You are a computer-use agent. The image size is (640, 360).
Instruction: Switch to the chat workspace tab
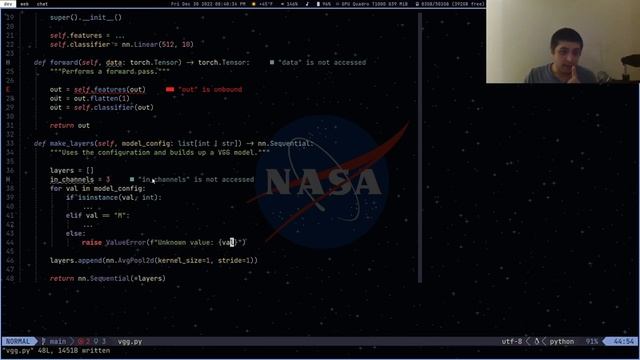click(x=42, y=4)
